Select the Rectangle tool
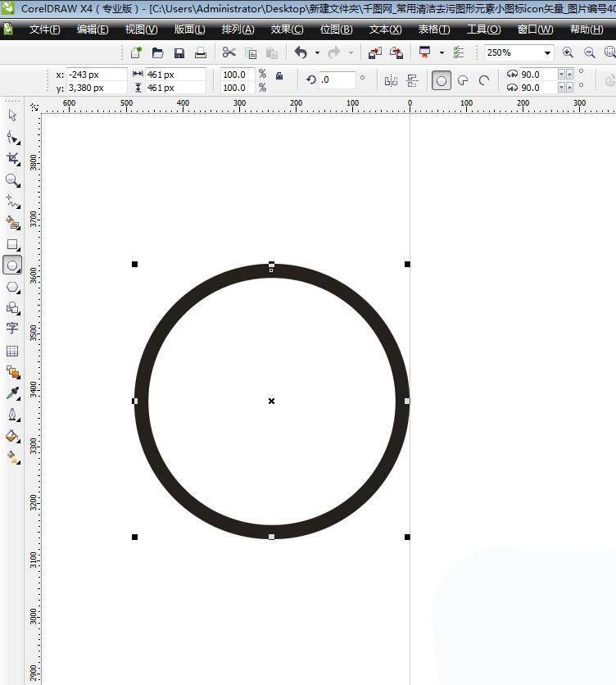This screenshot has height=685, width=616. click(x=12, y=244)
